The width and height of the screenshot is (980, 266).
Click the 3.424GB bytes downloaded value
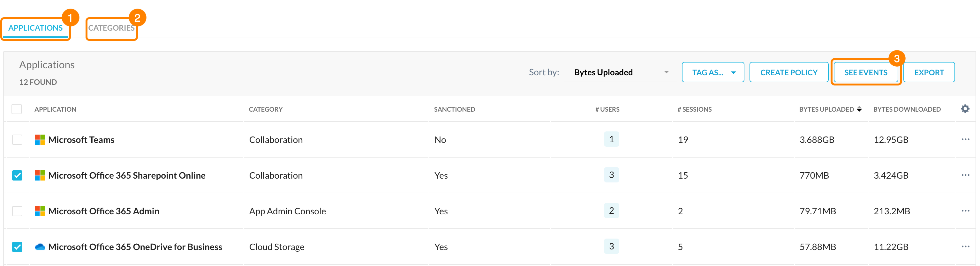pos(891,175)
